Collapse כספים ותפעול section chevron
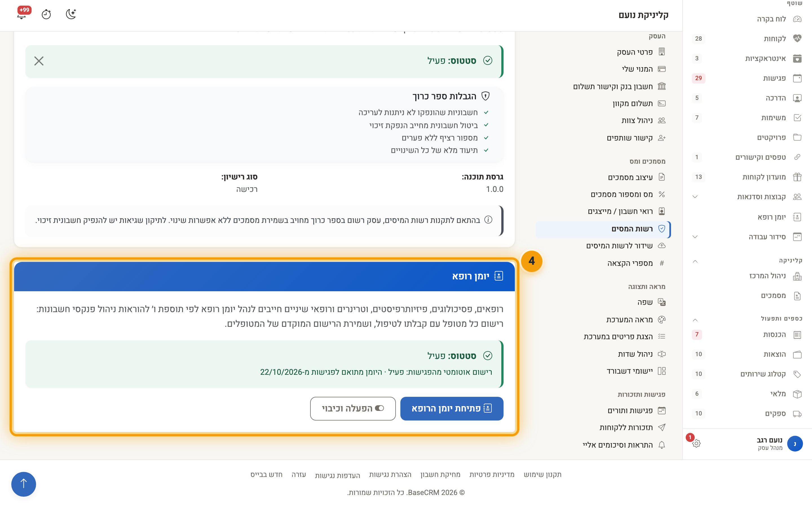The height and width of the screenshot is (508, 812). point(695,320)
